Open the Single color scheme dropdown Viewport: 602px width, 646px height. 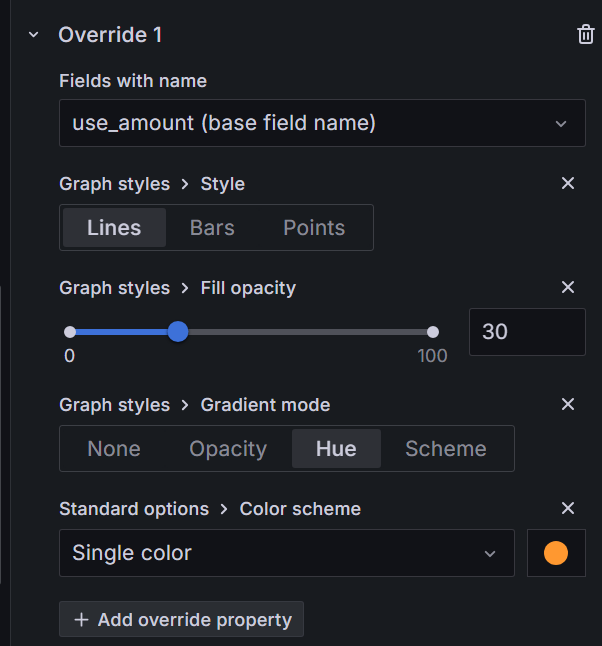[x=286, y=553]
